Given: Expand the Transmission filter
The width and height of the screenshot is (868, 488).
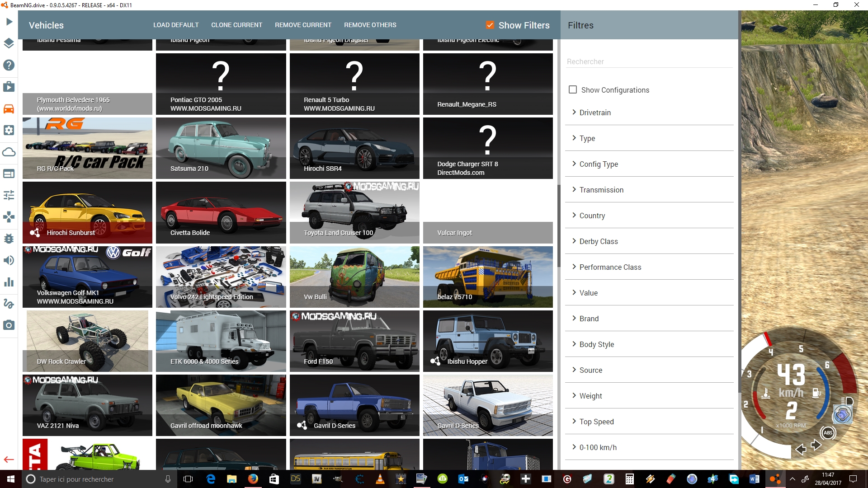Looking at the screenshot, I should [649, 190].
